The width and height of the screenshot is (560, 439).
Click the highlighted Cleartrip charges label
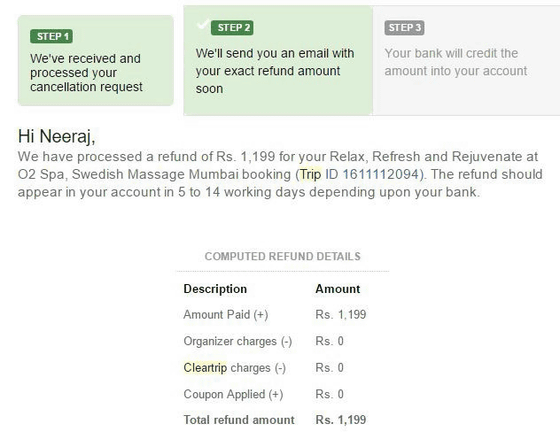click(235, 368)
